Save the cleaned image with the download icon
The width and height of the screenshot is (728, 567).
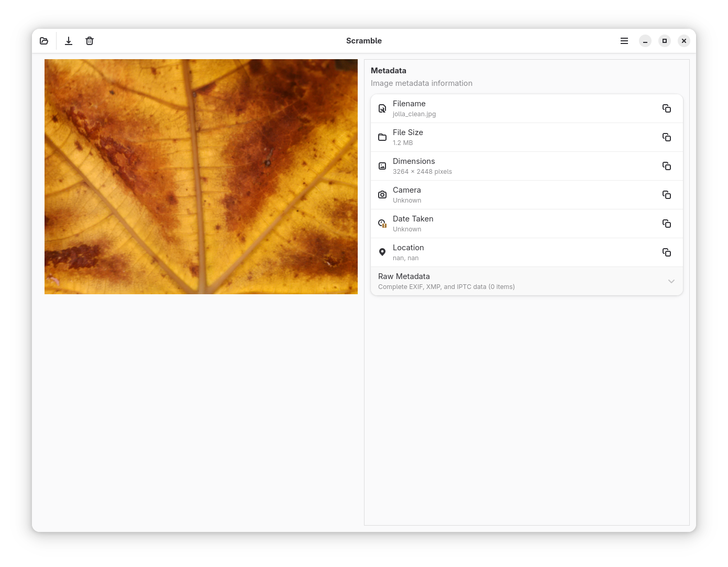coord(69,41)
